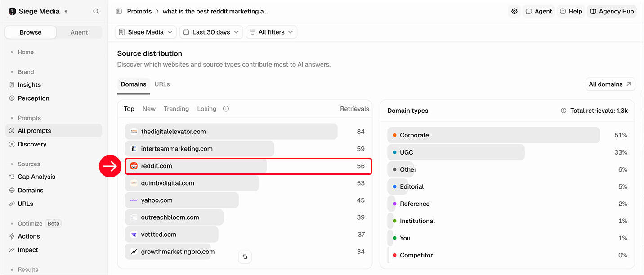The height and width of the screenshot is (275, 644).
Task: Select the Trending filter tab
Action: [176, 109]
